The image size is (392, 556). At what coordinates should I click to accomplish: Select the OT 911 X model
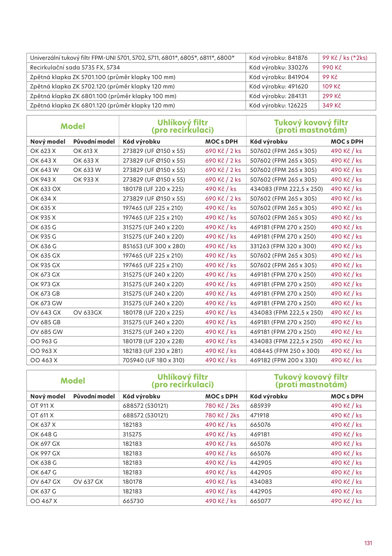point(42,406)
